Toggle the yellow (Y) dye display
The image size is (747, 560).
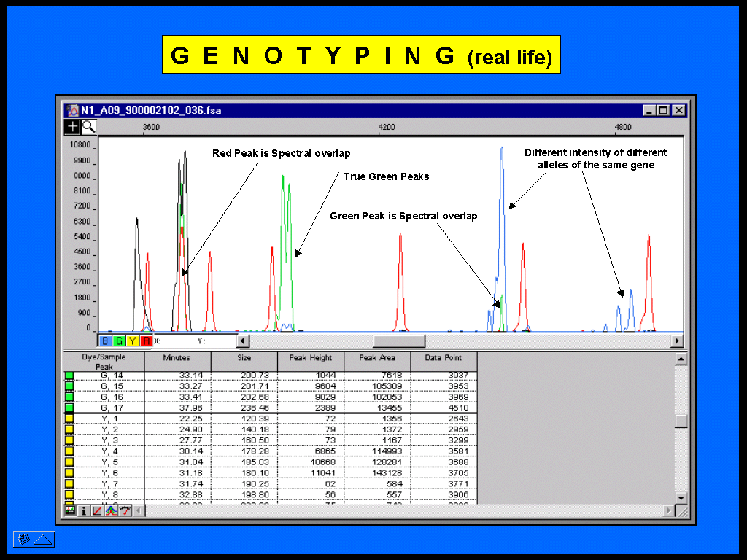click(132, 341)
